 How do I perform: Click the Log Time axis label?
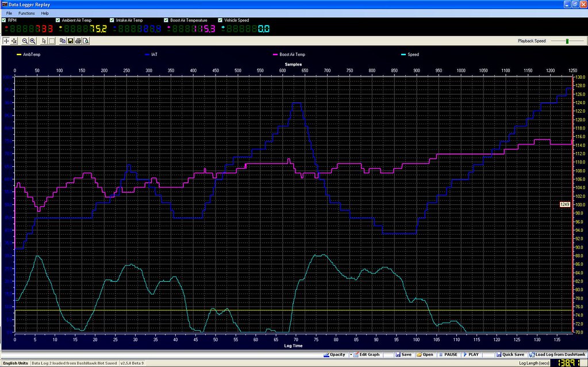[x=293, y=346]
